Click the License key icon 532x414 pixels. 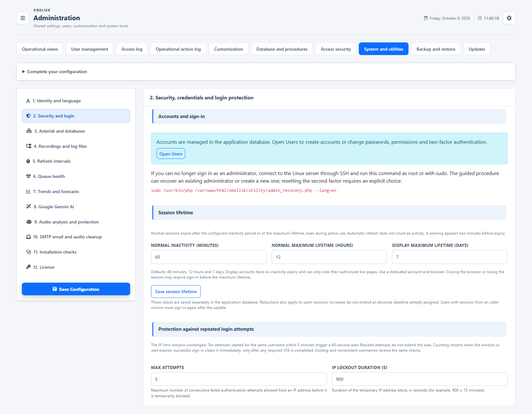[28, 267]
